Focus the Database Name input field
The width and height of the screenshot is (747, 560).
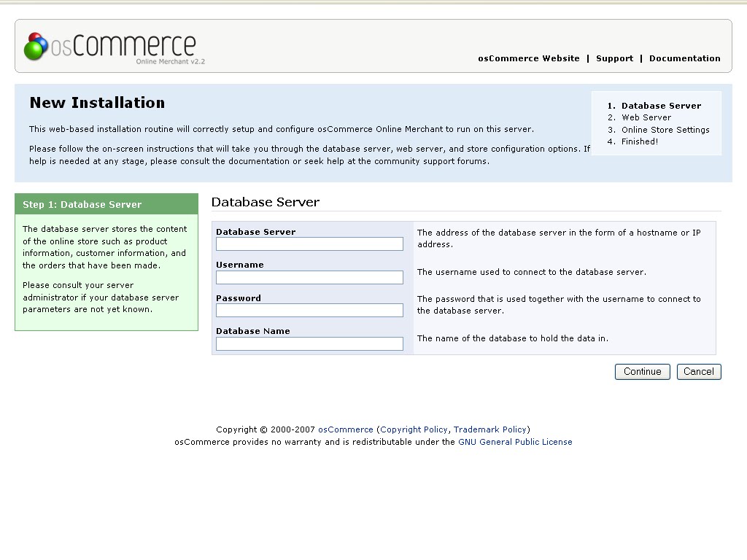(309, 343)
